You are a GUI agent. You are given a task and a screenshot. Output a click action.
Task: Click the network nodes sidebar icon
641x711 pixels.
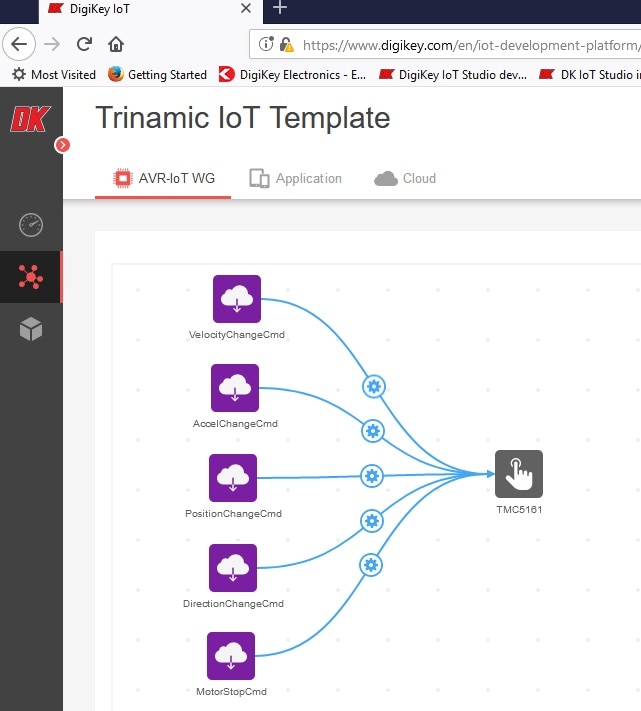(31, 277)
